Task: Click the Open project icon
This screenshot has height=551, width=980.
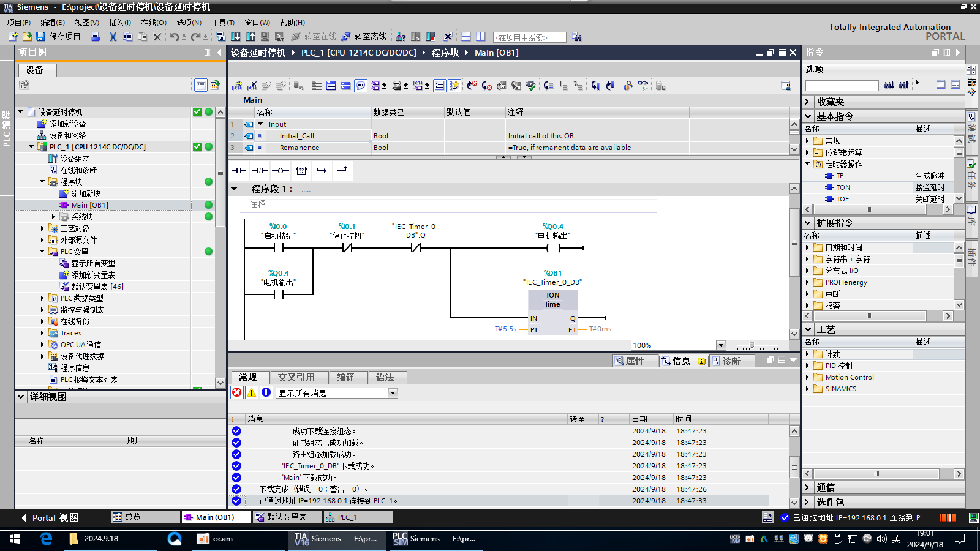Action: point(27,37)
